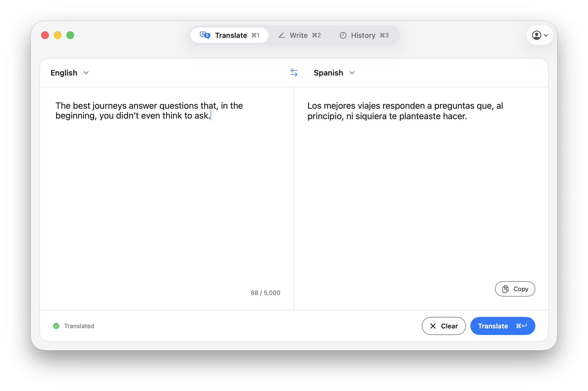Minimize the window with yellow button
The image size is (588, 391).
(x=58, y=35)
